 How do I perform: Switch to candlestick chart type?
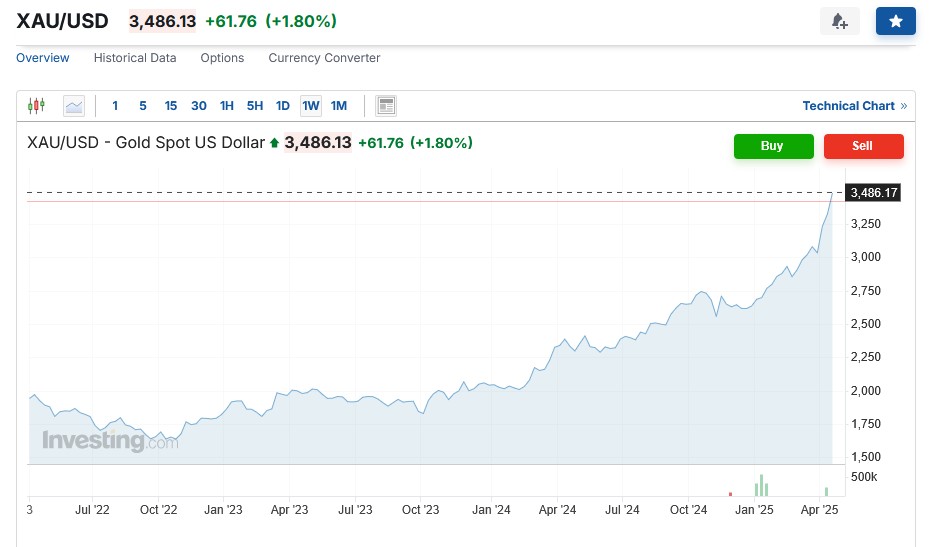36,106
